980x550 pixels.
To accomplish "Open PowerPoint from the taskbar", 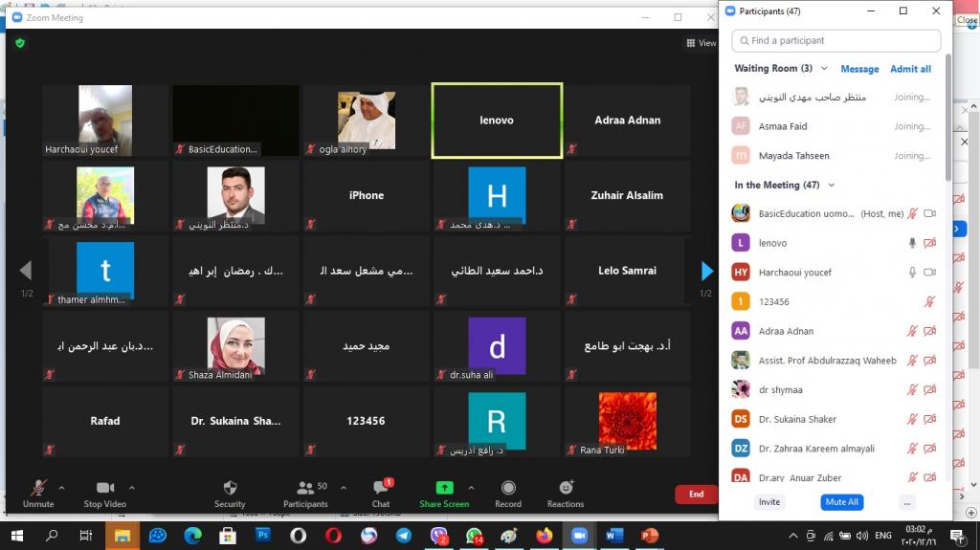I will click(x=650, y=536).
